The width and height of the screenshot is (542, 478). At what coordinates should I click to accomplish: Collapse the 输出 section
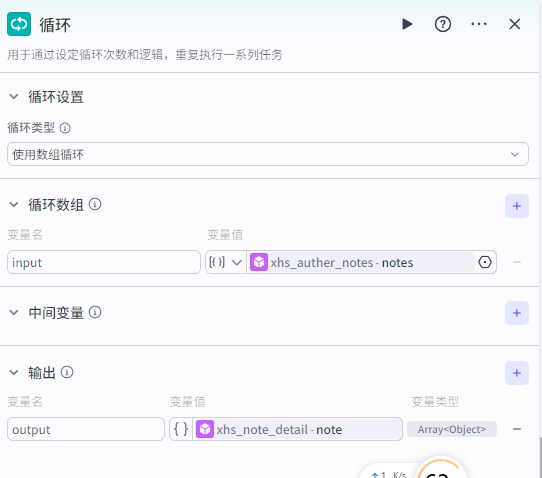[x=14, y=373]
